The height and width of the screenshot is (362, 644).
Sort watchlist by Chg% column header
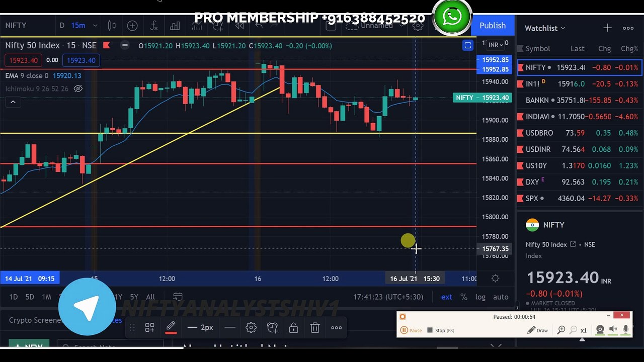[x=629, y=49]
